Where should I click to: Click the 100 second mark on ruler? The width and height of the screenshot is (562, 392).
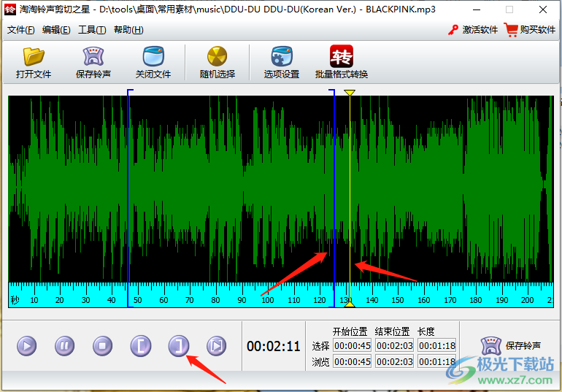268,300
